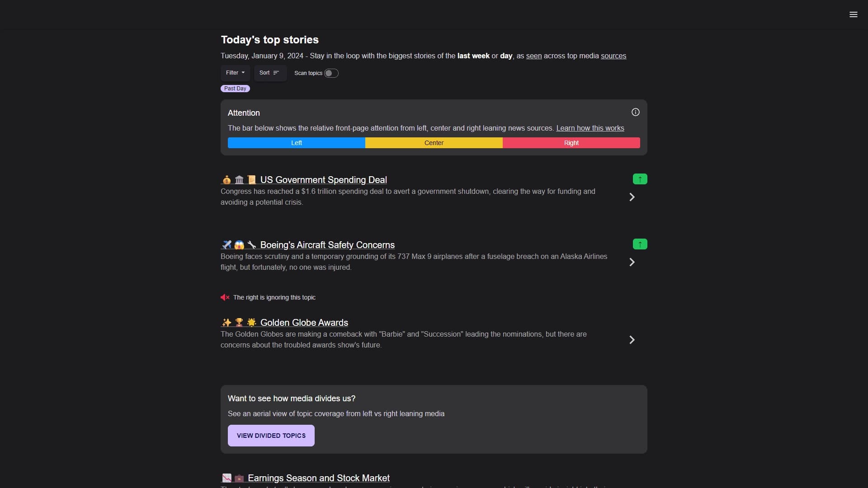Expand Golden Globe Awards chevron
Screen dimensions: 868x488
coord(632,340)
